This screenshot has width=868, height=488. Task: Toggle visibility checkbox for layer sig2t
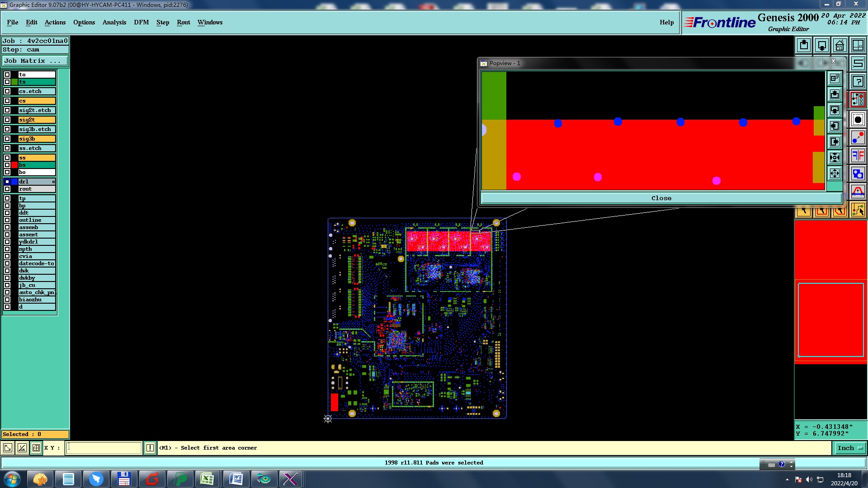click(7, 120)
